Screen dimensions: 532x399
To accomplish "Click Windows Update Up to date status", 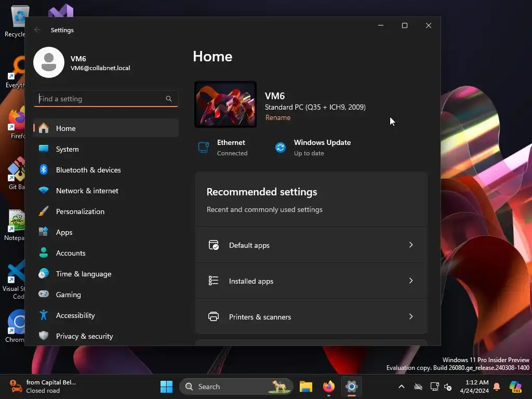I will 313,148.
